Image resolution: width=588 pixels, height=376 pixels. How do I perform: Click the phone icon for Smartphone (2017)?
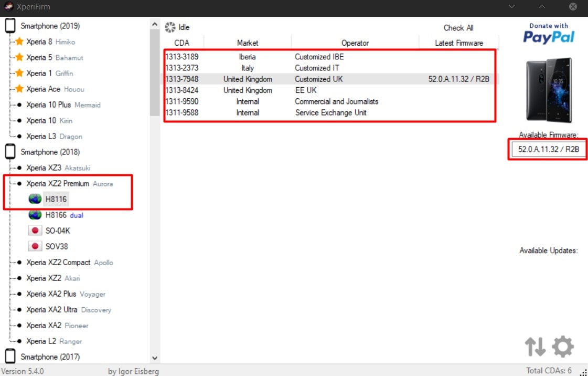[x=10, y=357]
